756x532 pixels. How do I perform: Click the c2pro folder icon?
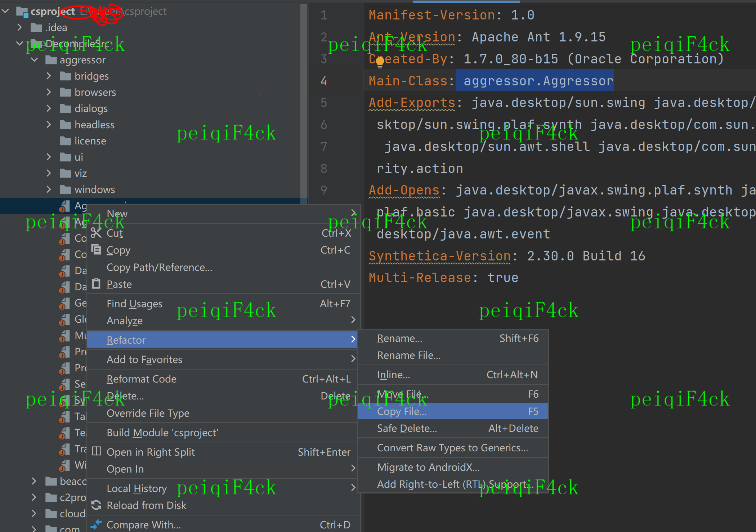[51, 497]
